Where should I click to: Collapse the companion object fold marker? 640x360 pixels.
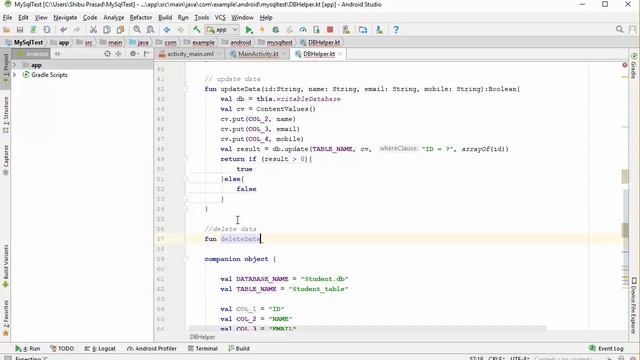click(186, 259)
